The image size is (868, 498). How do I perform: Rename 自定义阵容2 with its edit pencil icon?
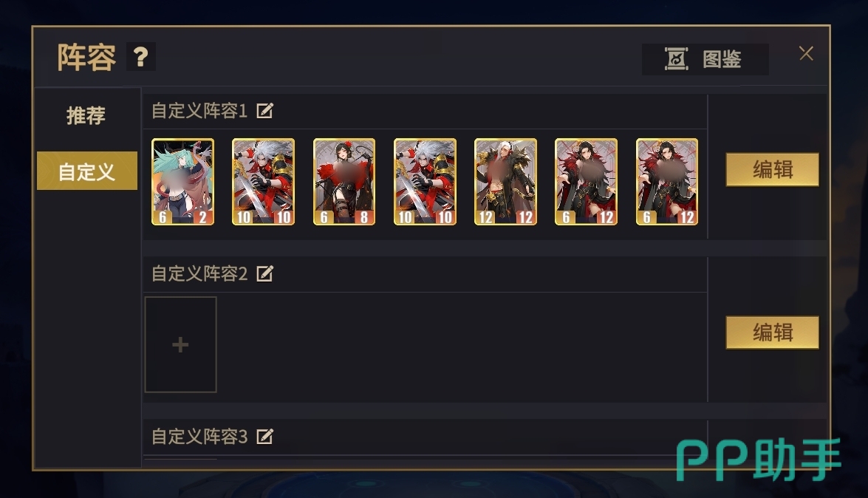coord(264,273)
